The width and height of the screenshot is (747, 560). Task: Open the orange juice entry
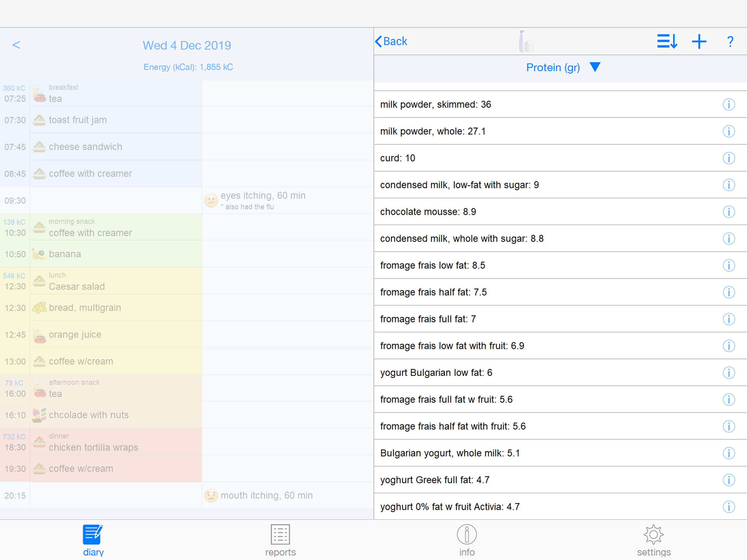point(116,334)
